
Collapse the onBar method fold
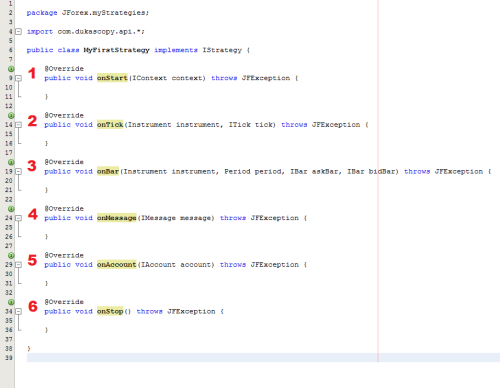point(19,171)
